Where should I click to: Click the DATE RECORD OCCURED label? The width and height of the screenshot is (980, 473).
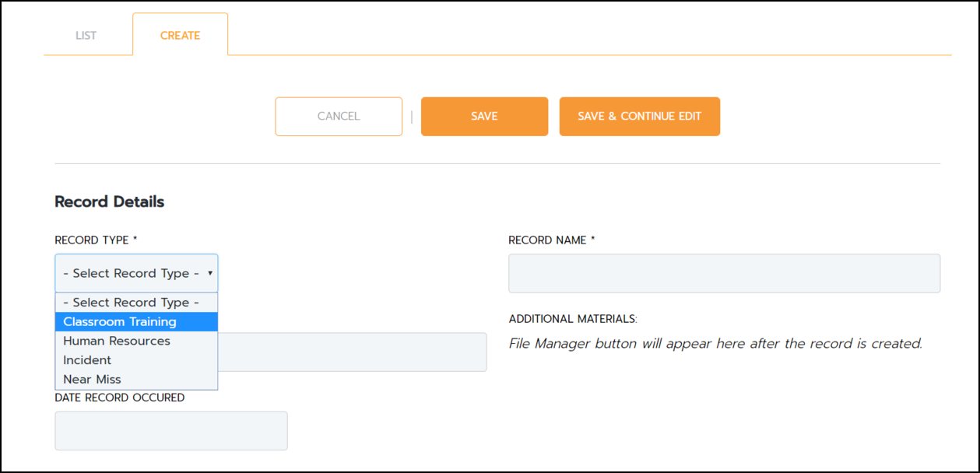point(120,398)
